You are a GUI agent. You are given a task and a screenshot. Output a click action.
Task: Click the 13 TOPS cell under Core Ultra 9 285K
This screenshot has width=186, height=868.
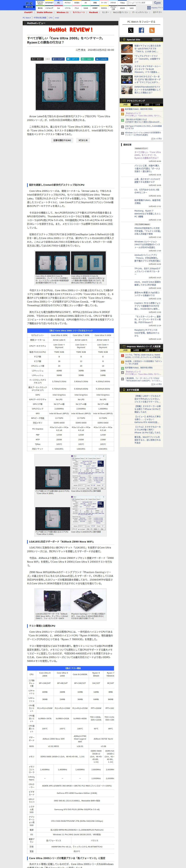59,418
